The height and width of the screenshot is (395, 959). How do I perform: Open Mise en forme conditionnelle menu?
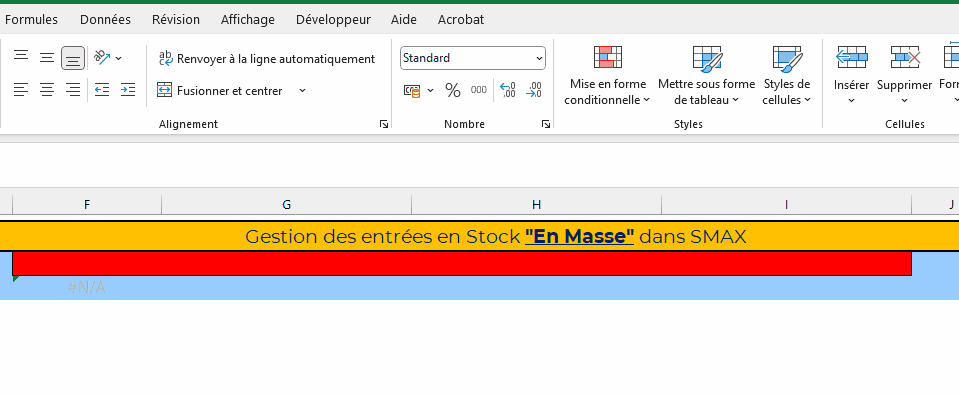point(607,75)
